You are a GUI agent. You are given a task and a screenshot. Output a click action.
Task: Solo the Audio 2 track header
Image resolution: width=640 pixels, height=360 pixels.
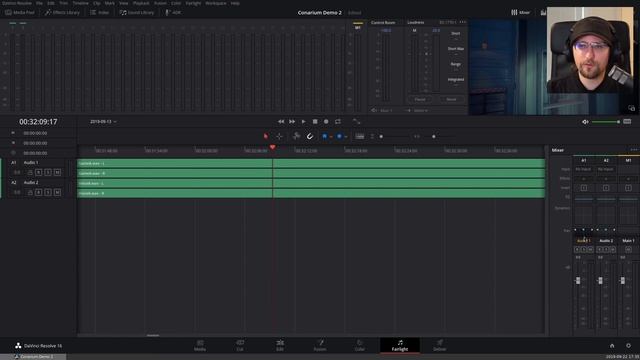[x=48, y=192]
